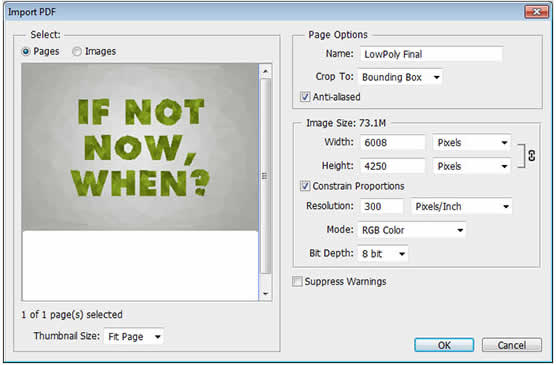Viewport: 556px width, 365px height.
Task: Select the IF NOT NOW, WHEN? page thumbnail
Action: tap(140, 147)
